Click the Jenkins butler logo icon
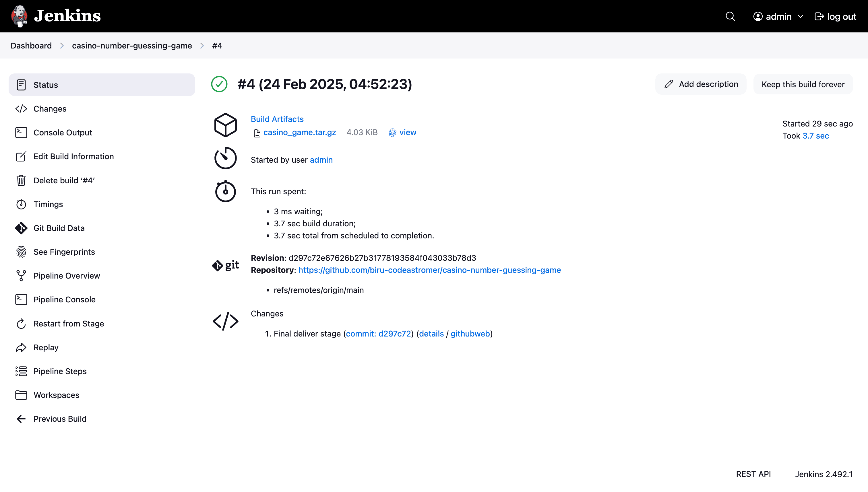Image resolution: width=868 pixels, height=492 pixels. point(19,16)
